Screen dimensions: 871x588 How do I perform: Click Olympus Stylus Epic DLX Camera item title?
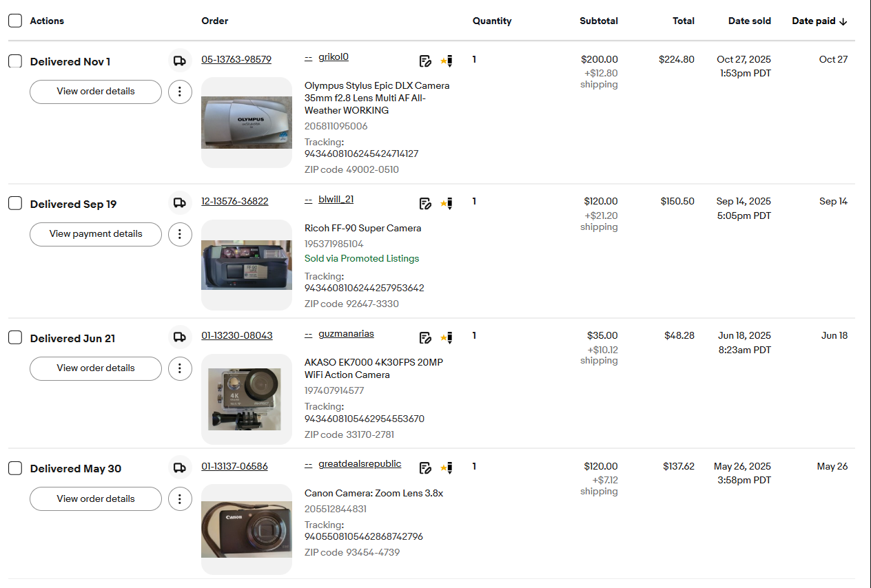[377, 98]
